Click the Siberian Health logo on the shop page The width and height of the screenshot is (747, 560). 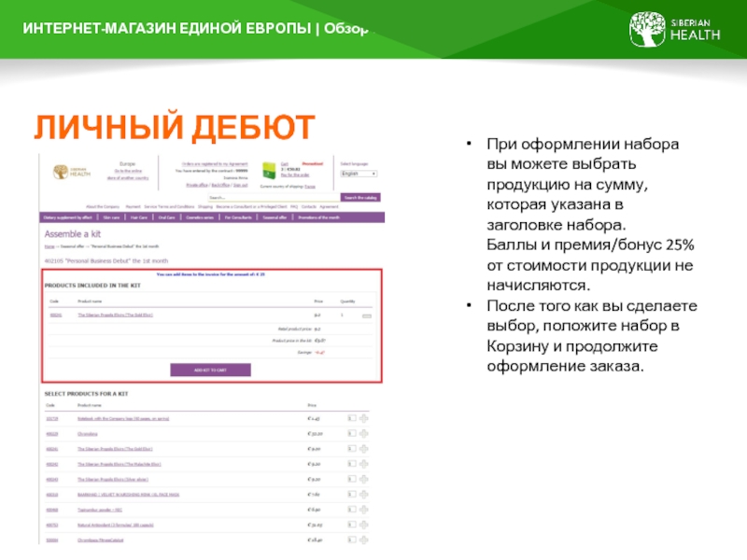pyautogui.click(x=72, y=172)
